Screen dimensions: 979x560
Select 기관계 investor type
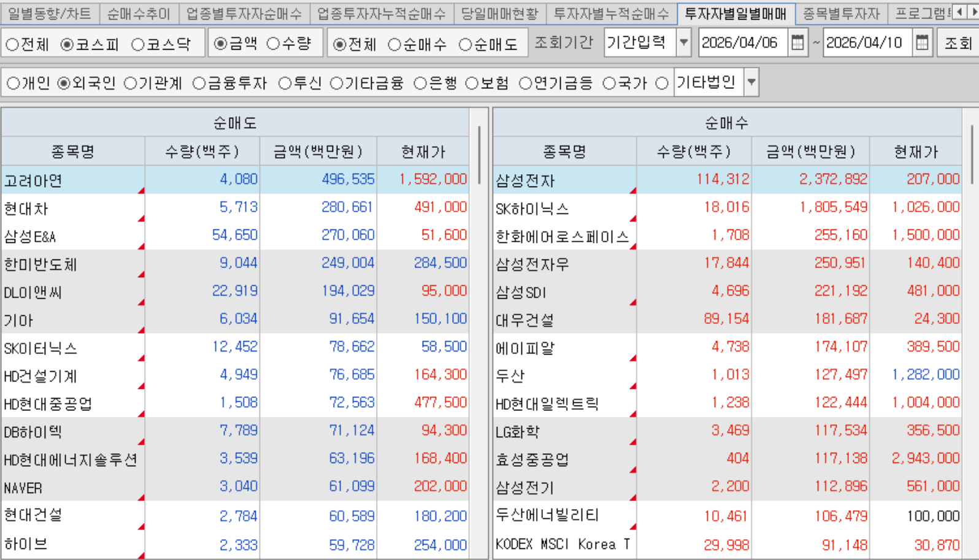130,83
